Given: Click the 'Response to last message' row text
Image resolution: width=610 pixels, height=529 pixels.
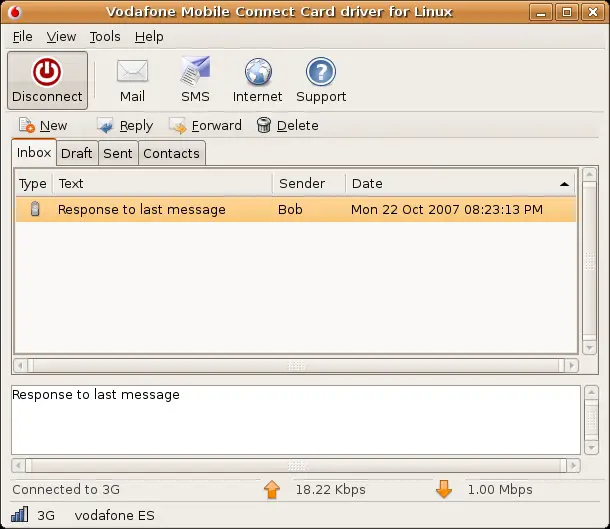Looking at the screenshot, I should point(142,210).
